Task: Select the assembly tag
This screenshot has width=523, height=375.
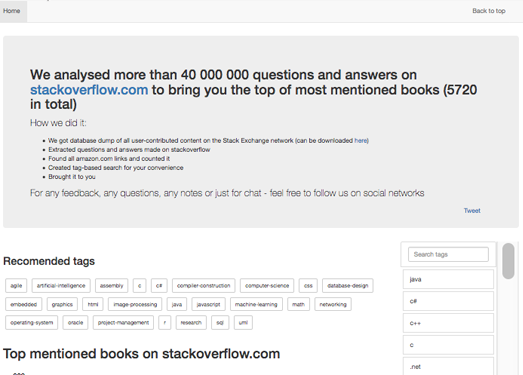Action: (111, 286)
